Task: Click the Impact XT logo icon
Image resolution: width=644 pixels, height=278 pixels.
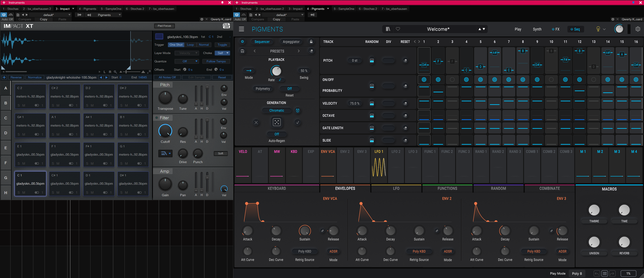Action: click(226, 26)
